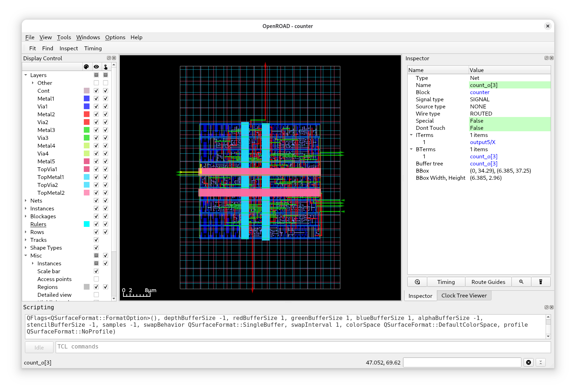Click the Timing toolbar button
576x392 pixels.
[x=93, y=49]
